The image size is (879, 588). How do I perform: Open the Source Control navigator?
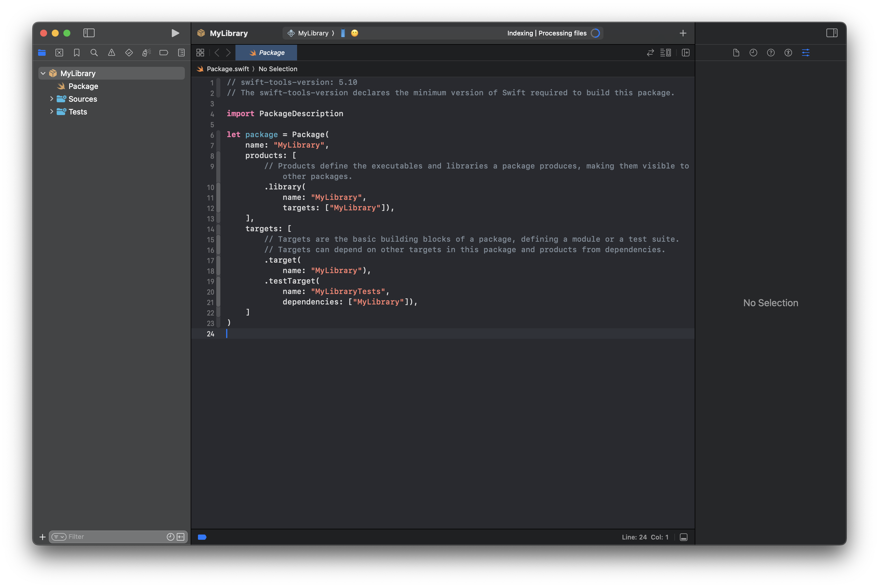coord(59,53)
